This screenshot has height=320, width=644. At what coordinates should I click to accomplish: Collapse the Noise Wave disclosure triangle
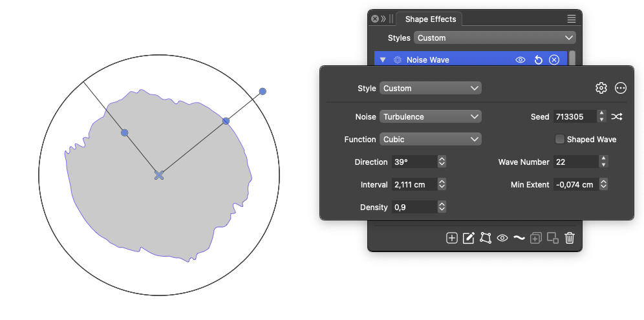click(383, 60)
